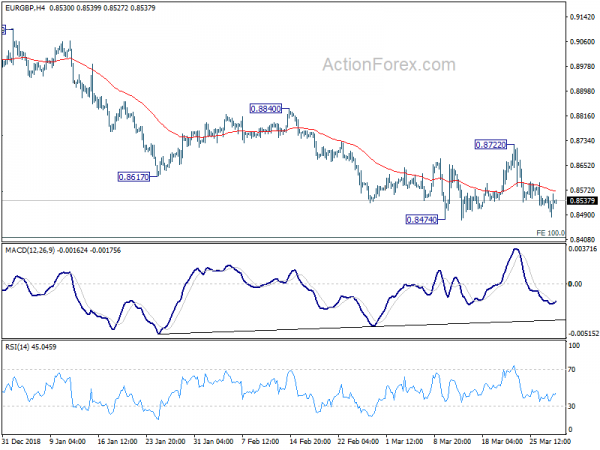The height and width of the screenshot is (450, 600).
Task: Click the 0.89780 price axis value
Action: [583, 67]
